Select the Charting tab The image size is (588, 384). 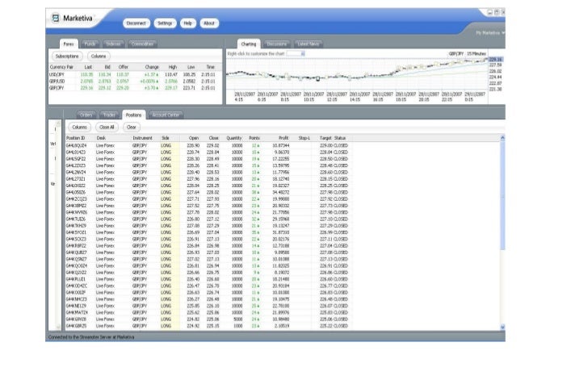[x=249, y=44]
